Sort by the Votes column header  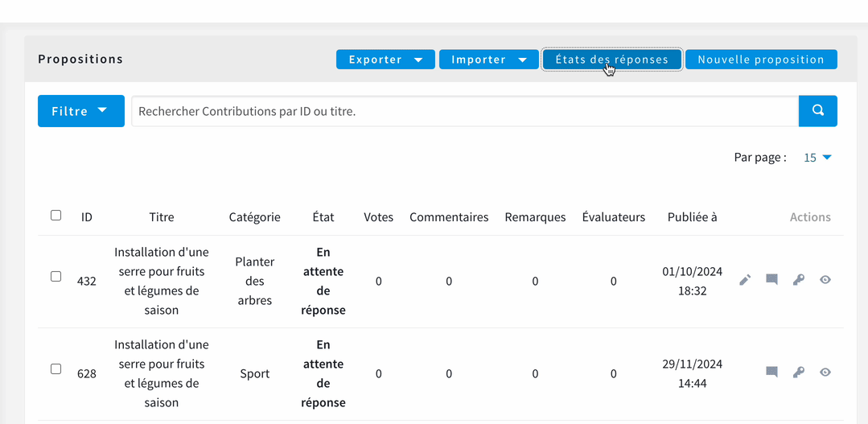(379, 217)
